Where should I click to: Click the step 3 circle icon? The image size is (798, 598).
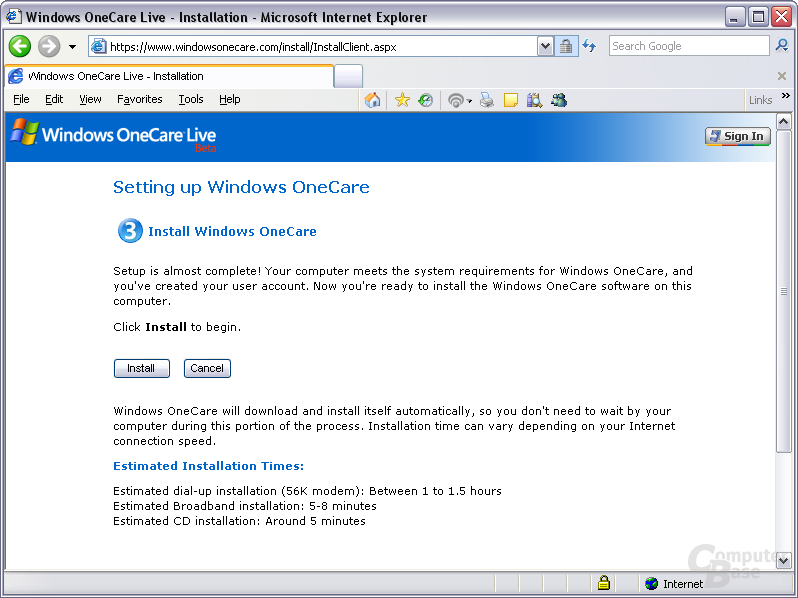[x=130, y=231]
